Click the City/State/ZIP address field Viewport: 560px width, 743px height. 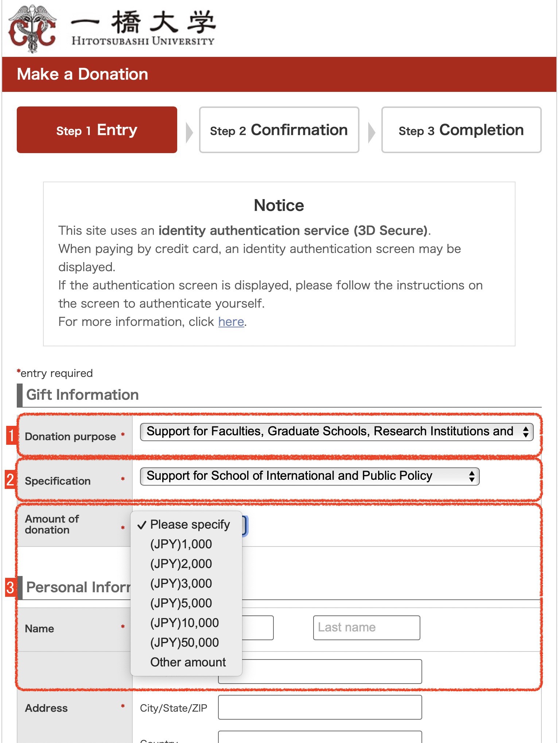(320, 707)
